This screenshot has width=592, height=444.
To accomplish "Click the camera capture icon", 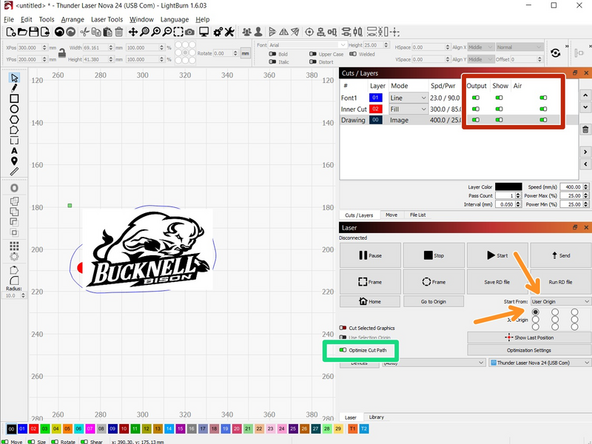I will tap(190, 32).
